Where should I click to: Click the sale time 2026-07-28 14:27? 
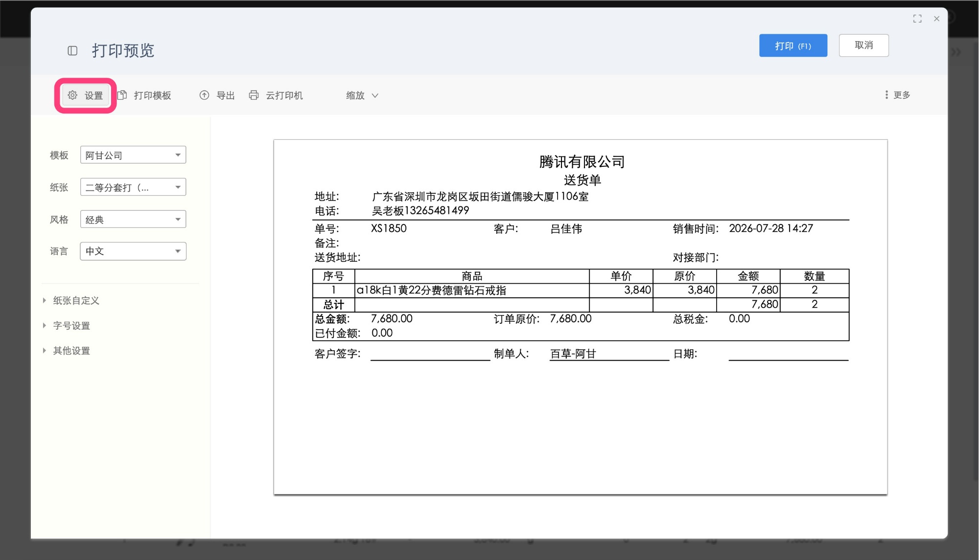pos(771,228)
